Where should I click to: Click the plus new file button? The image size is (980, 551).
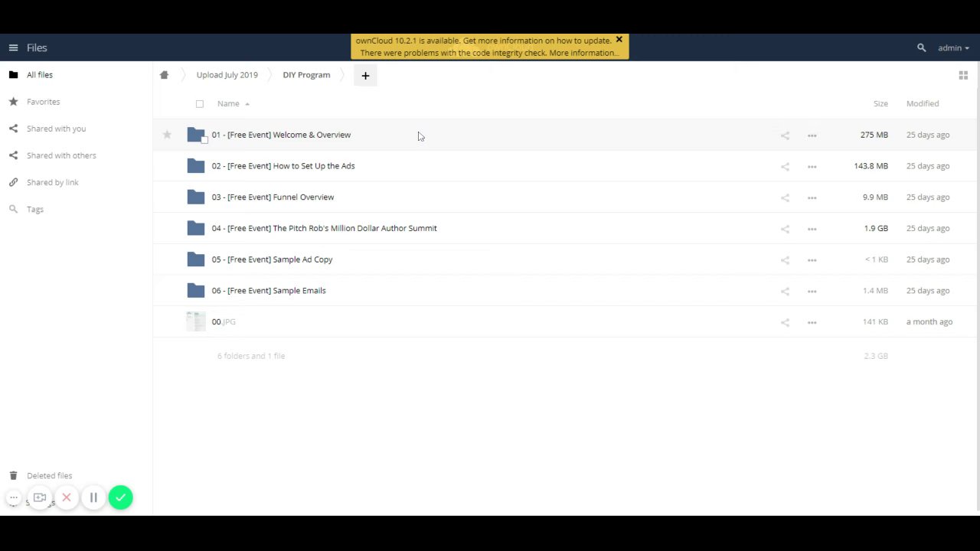pyautogui.click(x=365, y=75)
